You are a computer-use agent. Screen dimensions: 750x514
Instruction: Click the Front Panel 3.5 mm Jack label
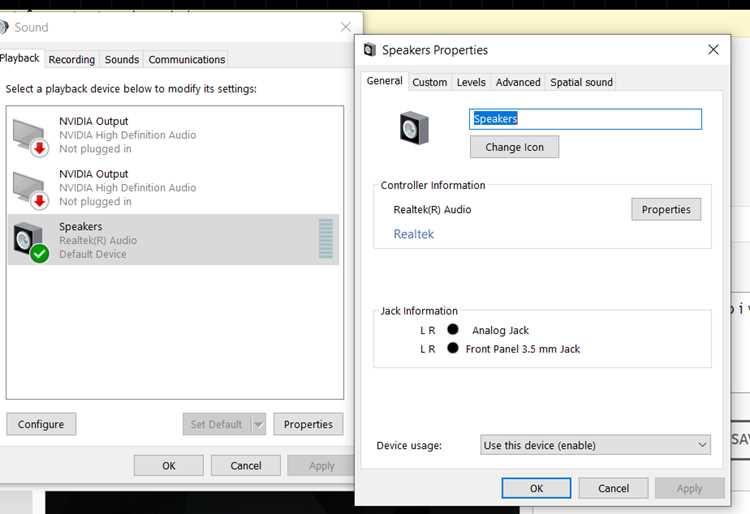click(523, 349)
